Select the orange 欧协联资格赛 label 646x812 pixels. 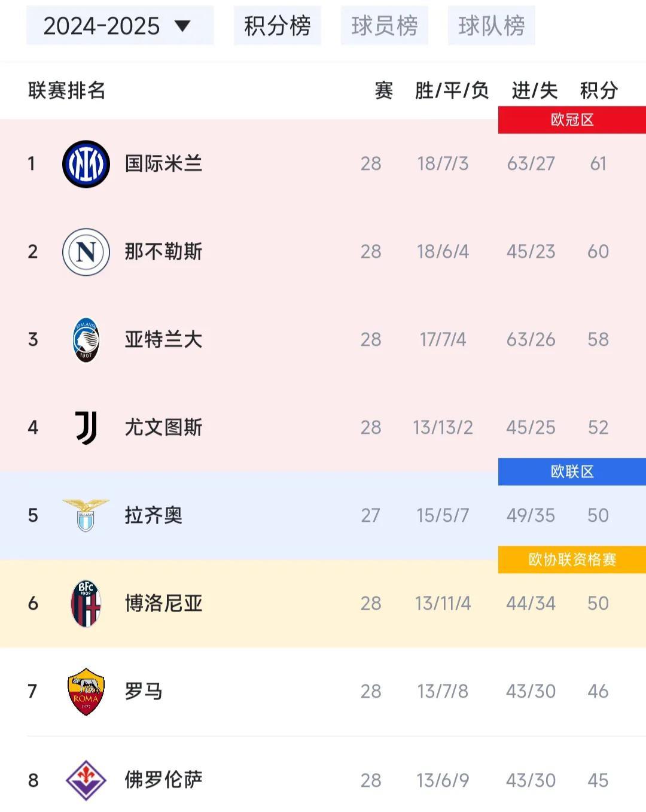click(572, 559)
